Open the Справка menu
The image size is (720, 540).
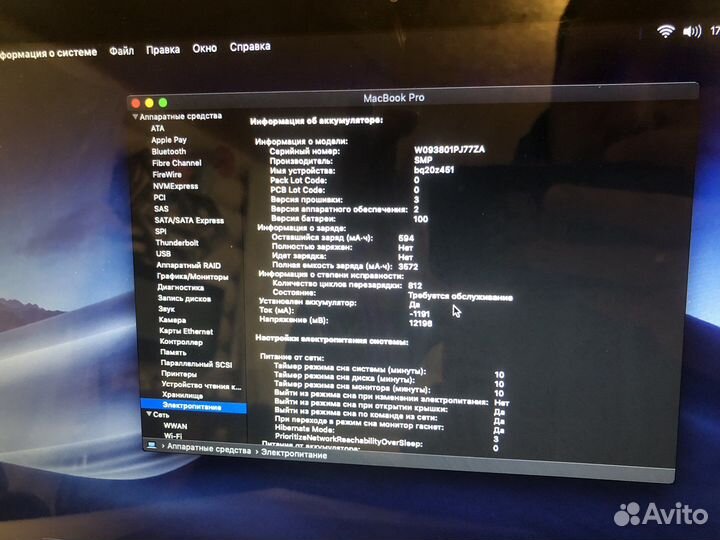[x=250, y=47]
